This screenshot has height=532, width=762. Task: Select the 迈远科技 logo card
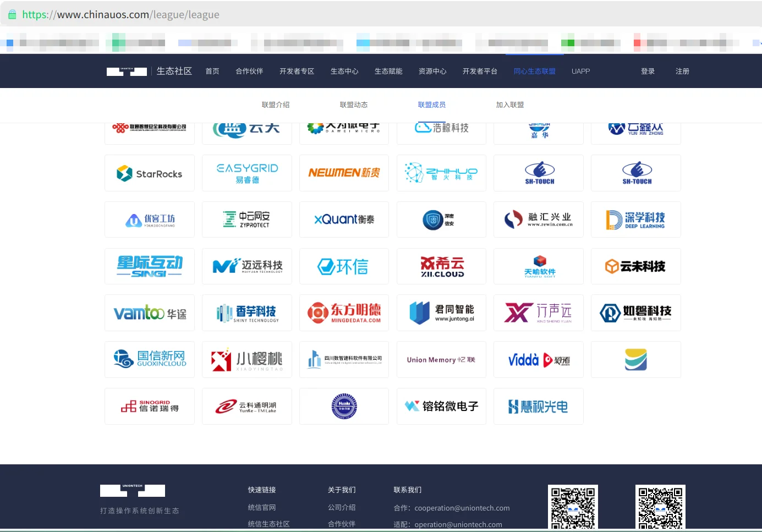point(247,266)
